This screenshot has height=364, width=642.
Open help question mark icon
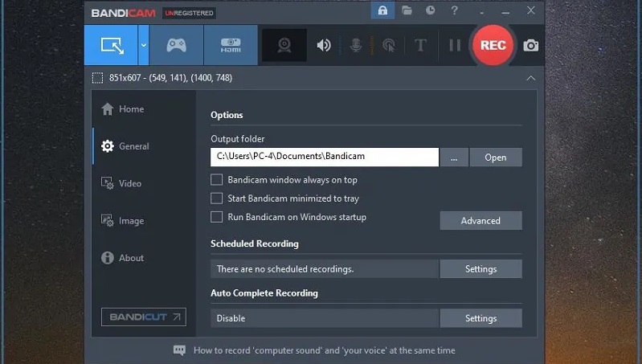[454, 10]
